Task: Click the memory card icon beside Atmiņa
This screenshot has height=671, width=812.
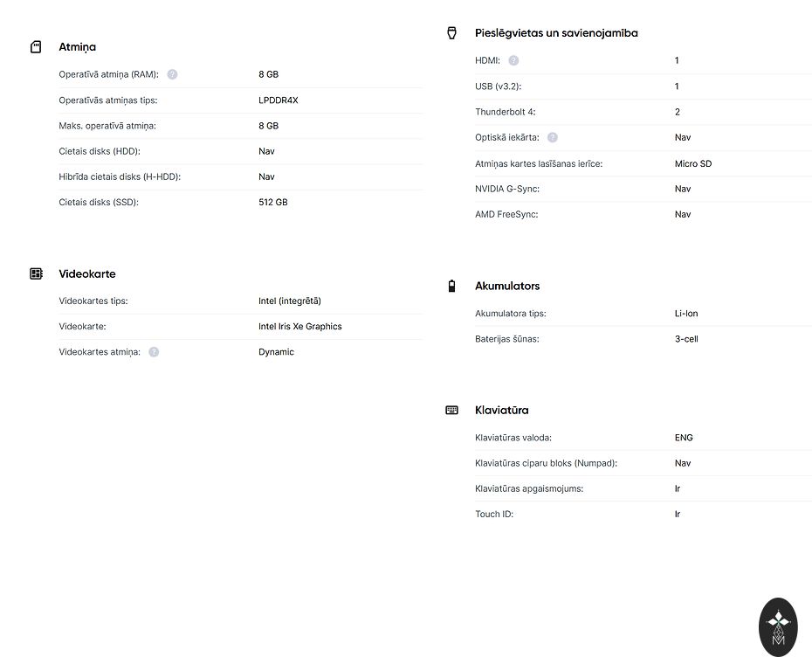Action: (x=36, y=47)
